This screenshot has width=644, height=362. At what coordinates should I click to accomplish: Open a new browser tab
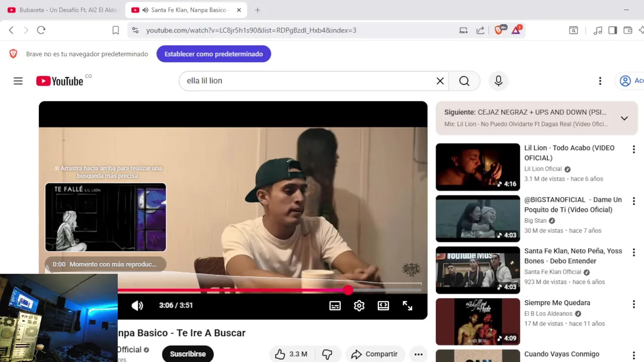tap(258, 10)
